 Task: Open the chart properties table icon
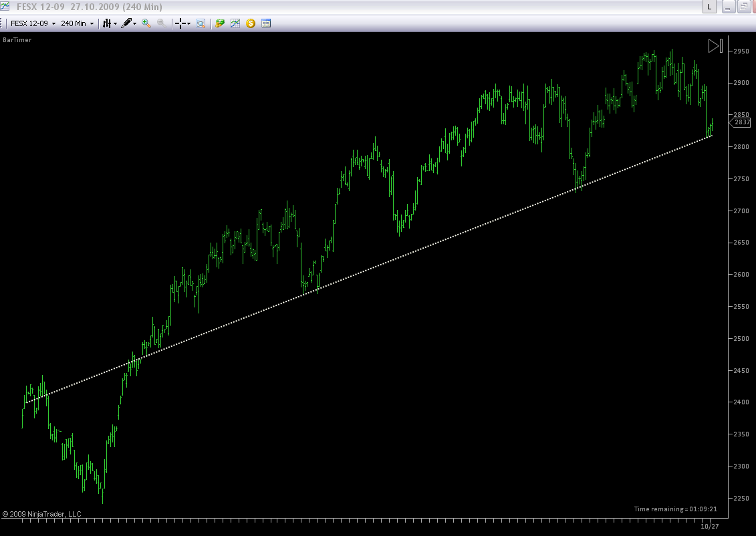[x=265, y=23]
